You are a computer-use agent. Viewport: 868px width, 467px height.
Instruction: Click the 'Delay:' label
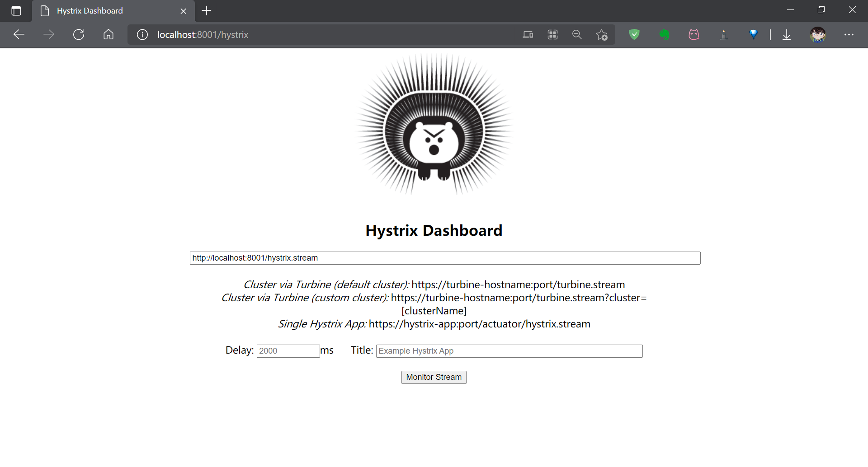240,350
